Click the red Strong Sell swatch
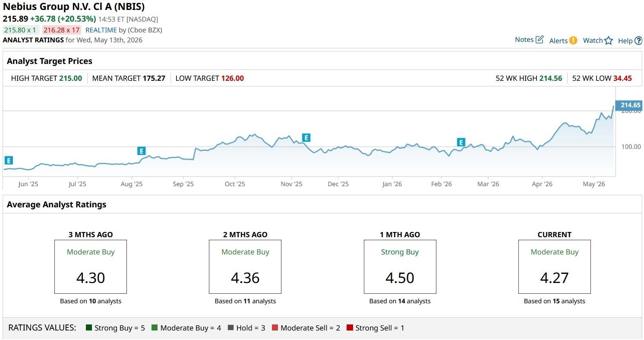Screen dimensions: 644x340 pos(350,328)
